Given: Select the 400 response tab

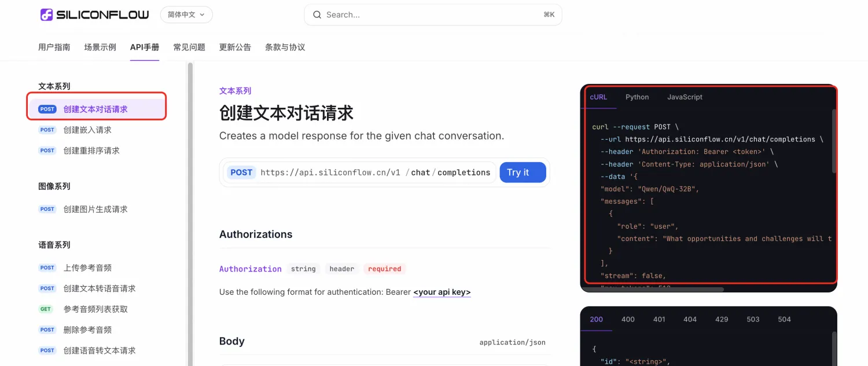Looking at the screenshot, I should [628, 319].
